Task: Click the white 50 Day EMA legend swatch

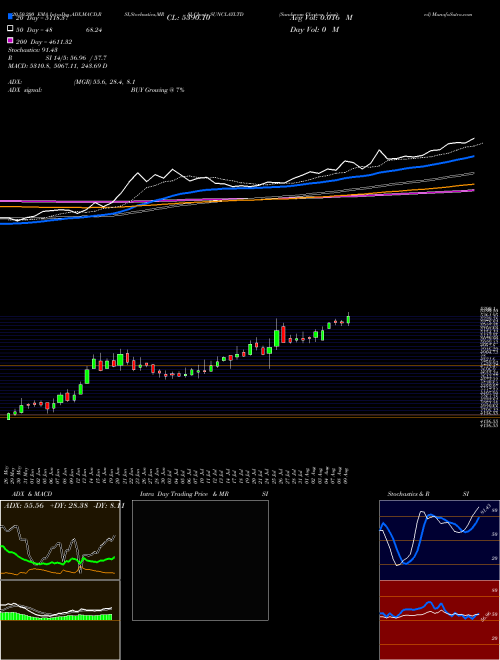Action: click(10, 29)
